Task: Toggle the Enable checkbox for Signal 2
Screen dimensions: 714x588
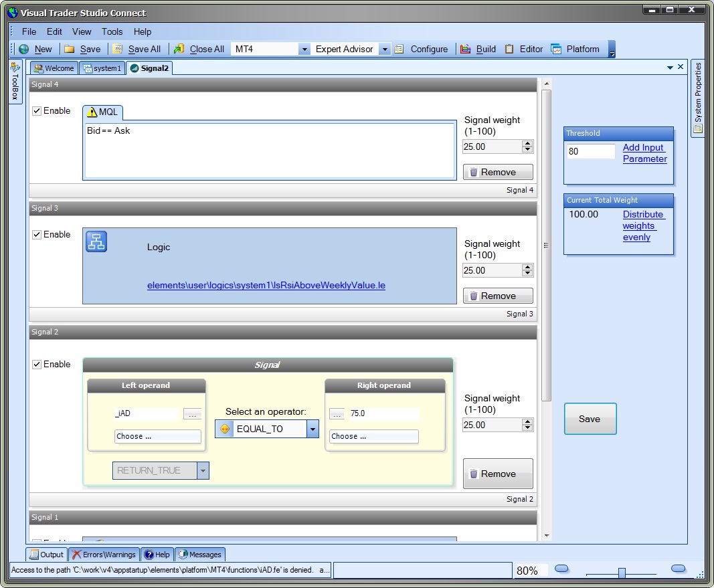Action: click(37, 365)
